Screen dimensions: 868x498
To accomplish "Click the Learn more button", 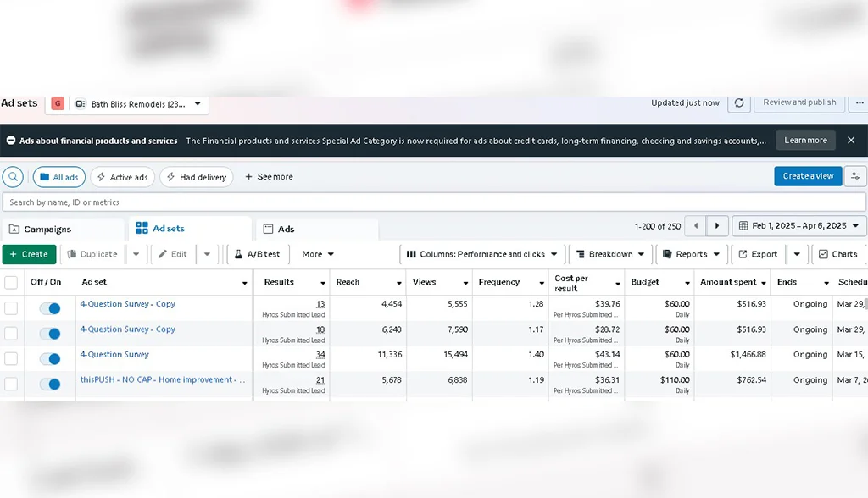I will (805, 141).
